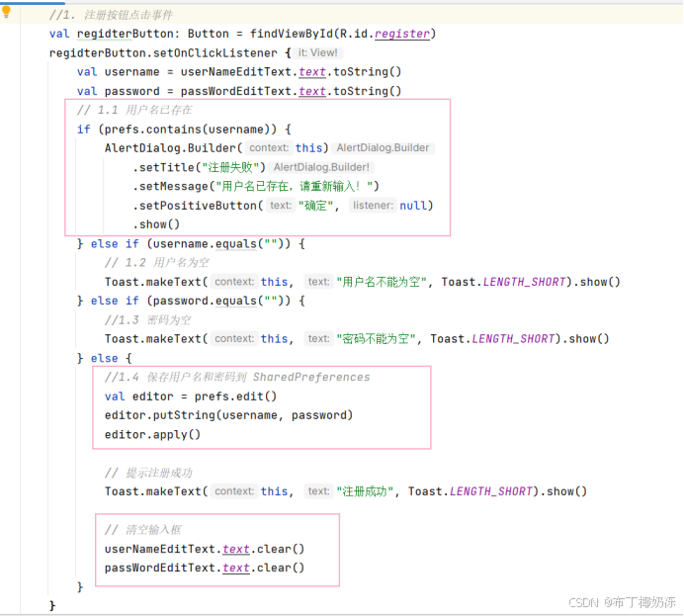Click the 'AlertDialog.Builder!' hint after setTitle
The height and width of the screenshot is (616, 684).
(x=321, y=167)
